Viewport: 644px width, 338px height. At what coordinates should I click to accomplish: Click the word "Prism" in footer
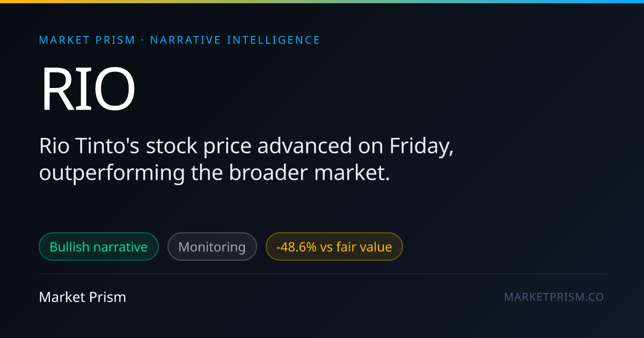pyautogui.click(x=109, y=297)
